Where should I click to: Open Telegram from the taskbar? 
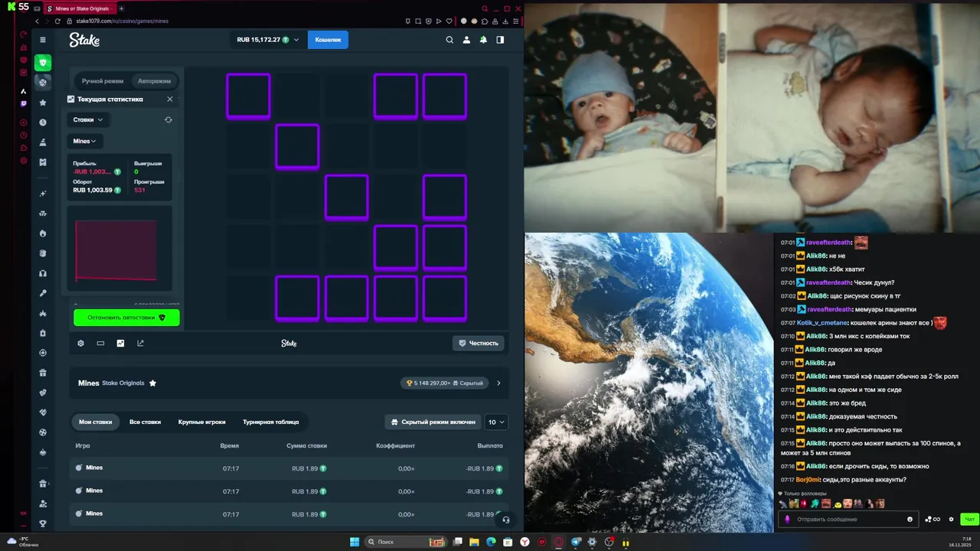click(x=576, y=542)
